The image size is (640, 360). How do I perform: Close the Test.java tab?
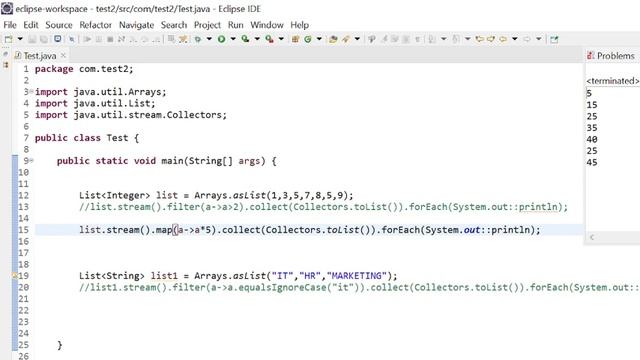coord(63,55)
